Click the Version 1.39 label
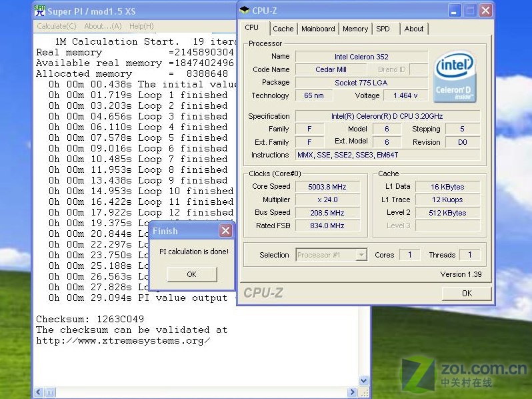The width and height of the screenshot is (532, 399). click(x=461, y=274)
